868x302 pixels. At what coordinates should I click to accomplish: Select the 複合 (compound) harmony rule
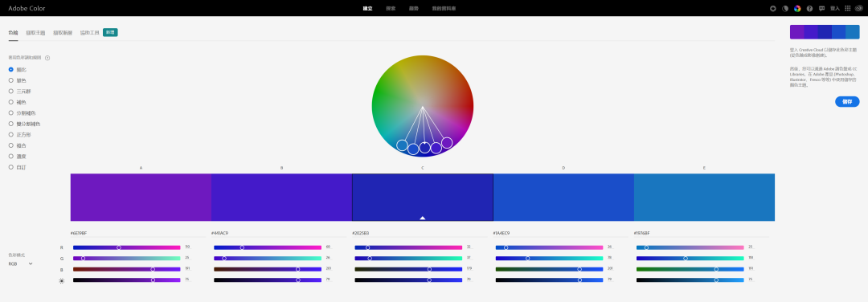(17, 145)
